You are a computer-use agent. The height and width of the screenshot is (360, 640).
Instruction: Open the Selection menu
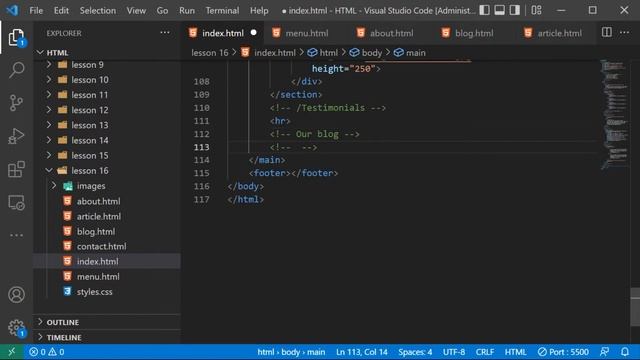[98, 10]
